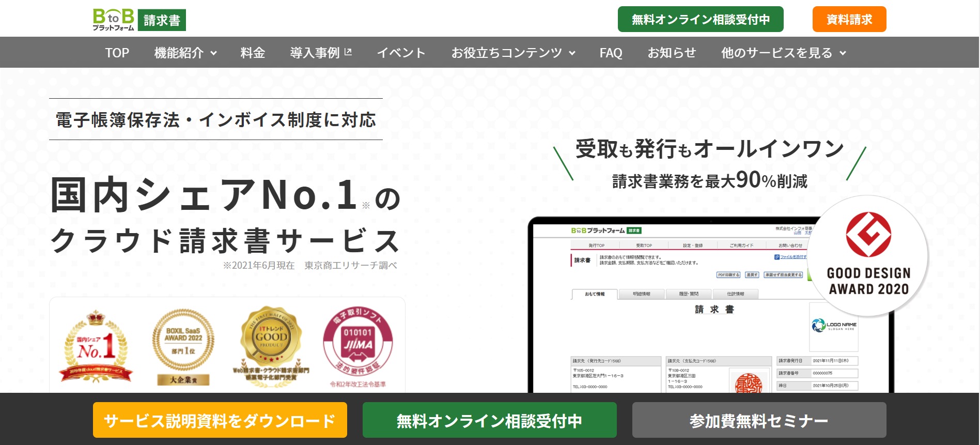The height and width of the screenshot is (445, 980).
Task: Click green 無料オンライン相談受付中 bottom button
Action: coord(490,420)
